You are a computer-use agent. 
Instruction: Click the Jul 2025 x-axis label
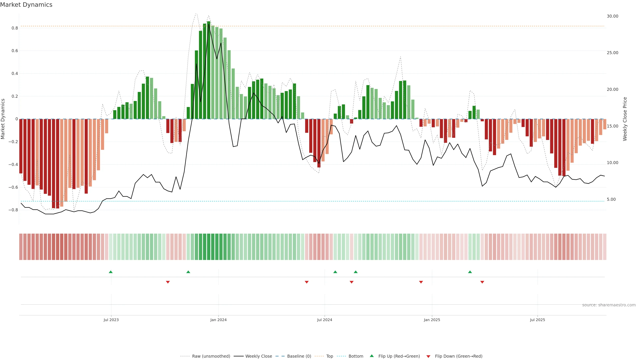click(537, 320)
